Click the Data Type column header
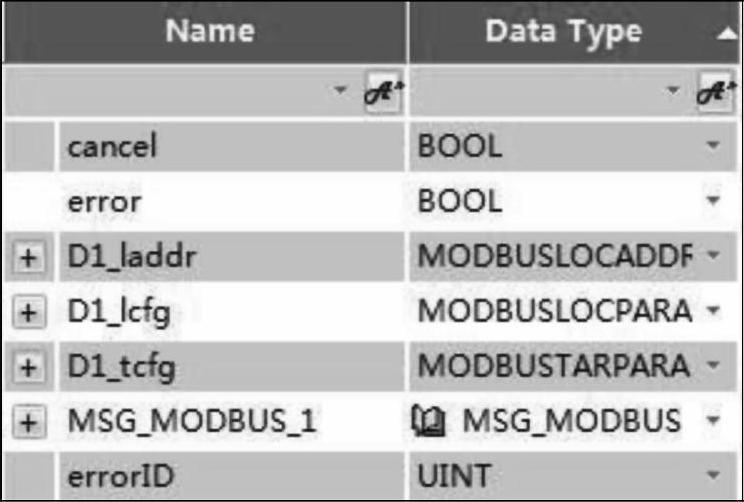Screen dimensions: 744x502 [x=562, y=32]
